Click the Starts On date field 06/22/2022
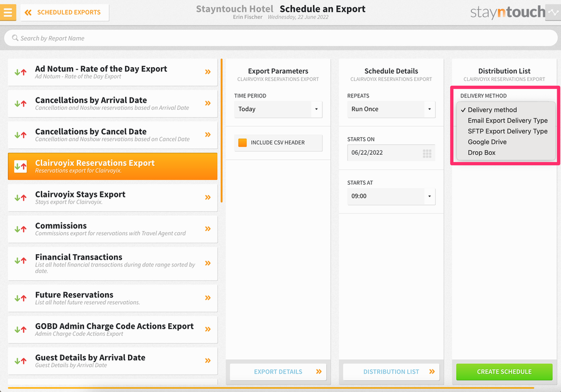 coord(391,153)
